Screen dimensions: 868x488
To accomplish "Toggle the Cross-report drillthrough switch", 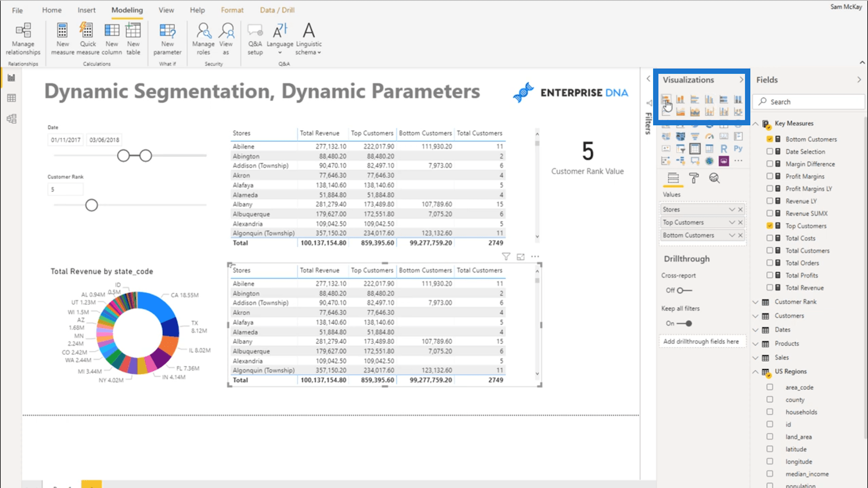I will click(x=684, y=291).
